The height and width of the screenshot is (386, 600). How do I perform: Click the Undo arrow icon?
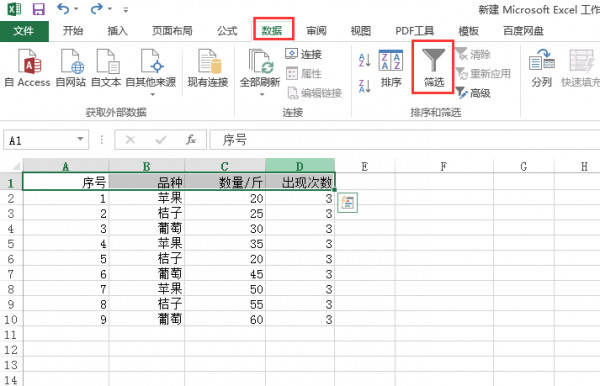[63, 8]
